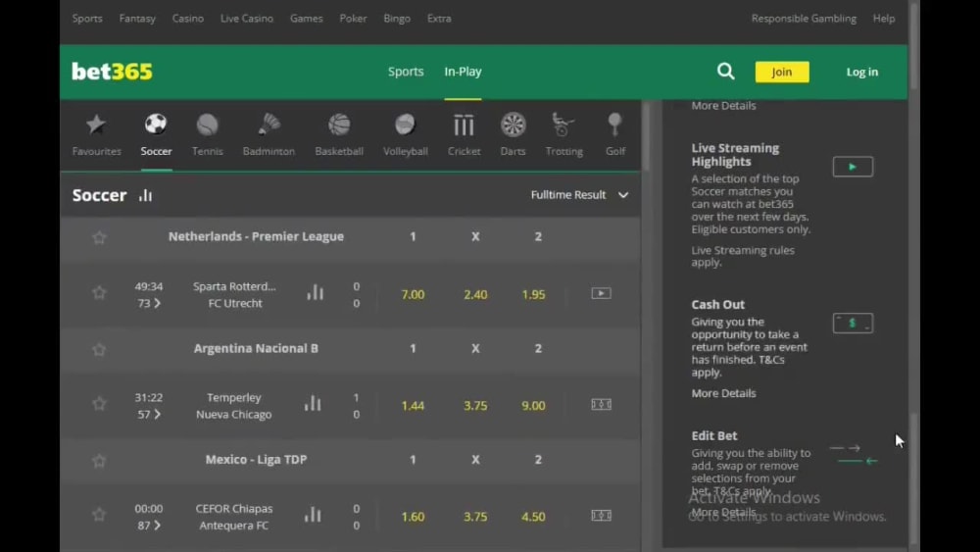The height and width of the screenshot is (552, 980).
Task: Open Extra in the top menu
Action: click(439, 19)
